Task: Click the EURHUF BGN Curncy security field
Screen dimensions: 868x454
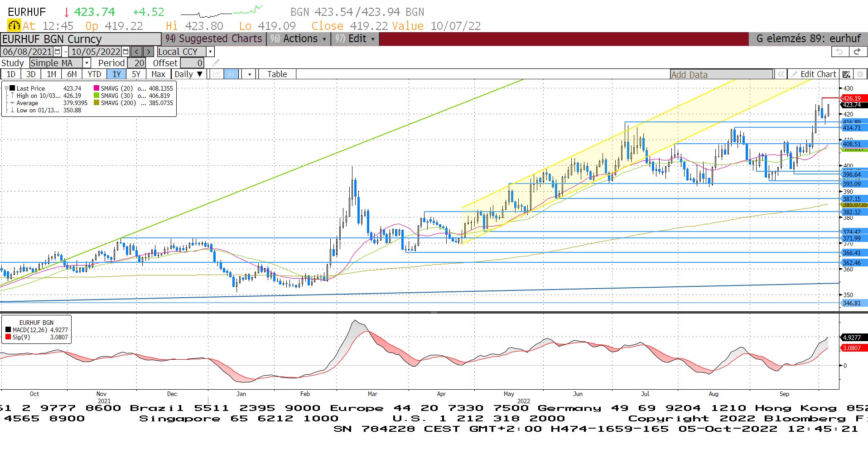Action: click(x=81, y=39)
